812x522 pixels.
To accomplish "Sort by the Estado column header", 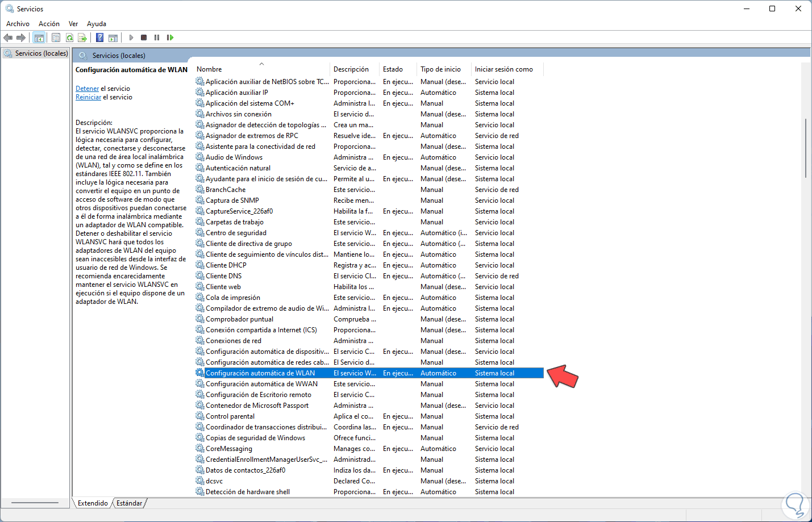I will 398,69.
